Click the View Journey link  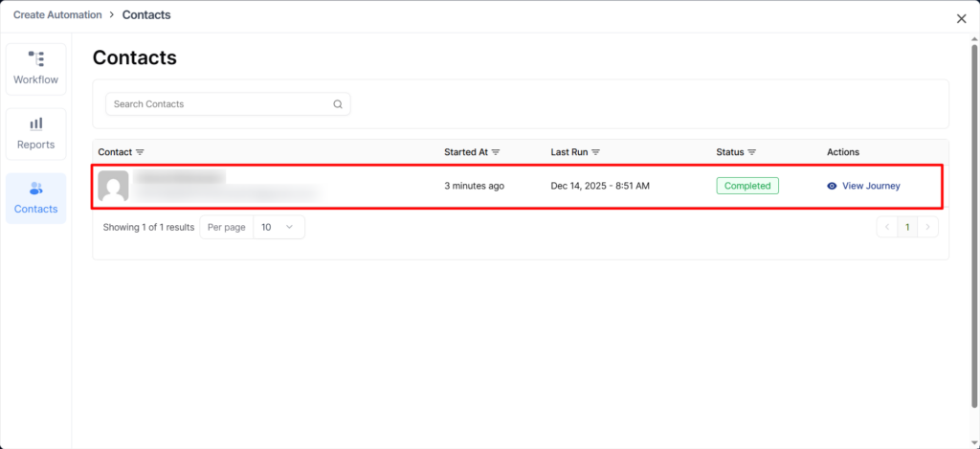point(870,186)
